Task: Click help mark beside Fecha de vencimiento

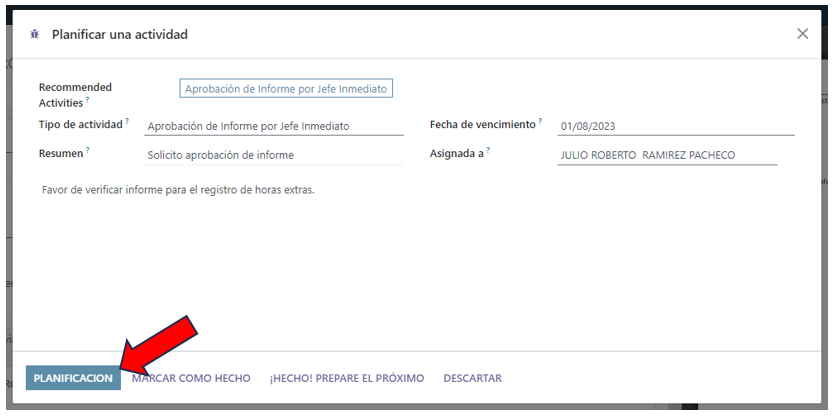Action: (x=540, y=121)
